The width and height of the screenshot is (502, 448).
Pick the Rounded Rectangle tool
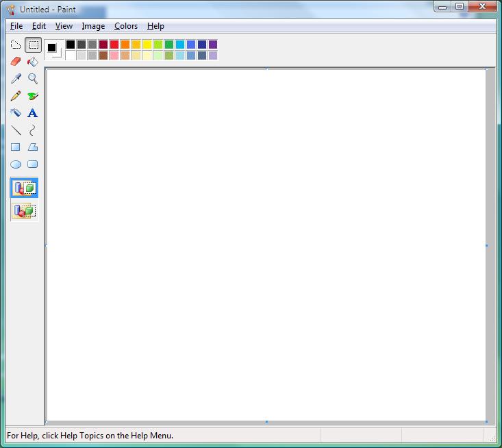point(32,164)
